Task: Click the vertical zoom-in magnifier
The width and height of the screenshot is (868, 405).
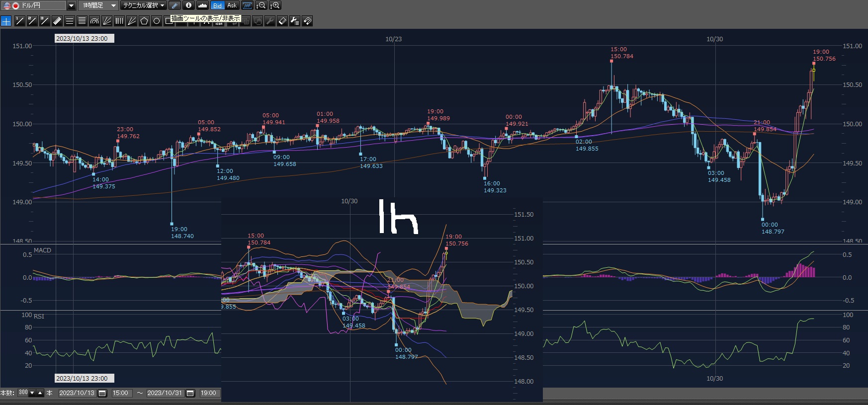Action: pyautogui.click(x=275, y=5)
